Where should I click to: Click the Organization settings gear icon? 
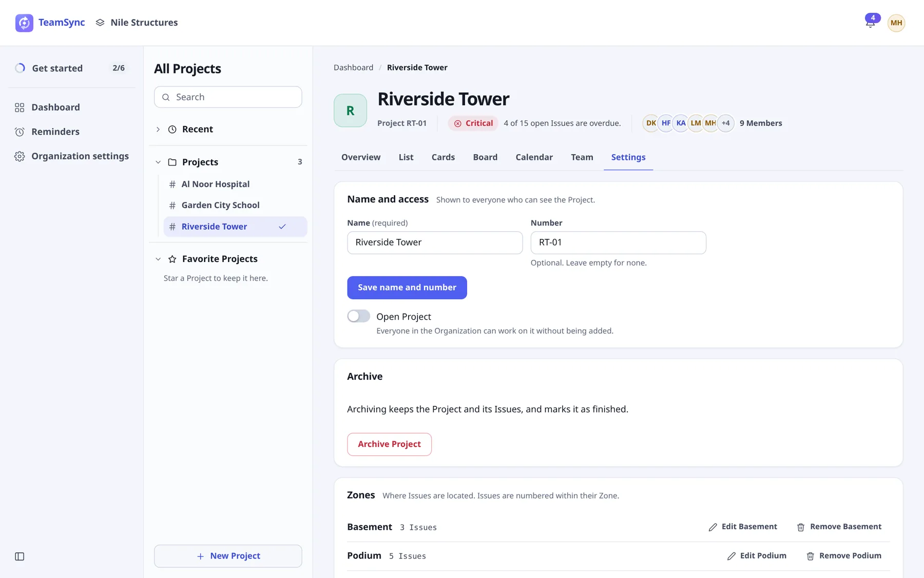(x=20, y=156)
